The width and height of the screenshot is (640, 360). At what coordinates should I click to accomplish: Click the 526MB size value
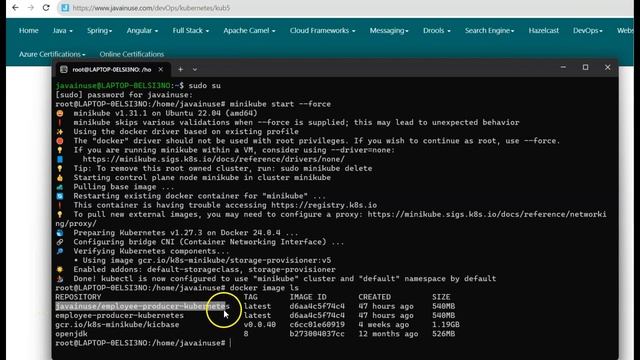click(x=443, y=334)
